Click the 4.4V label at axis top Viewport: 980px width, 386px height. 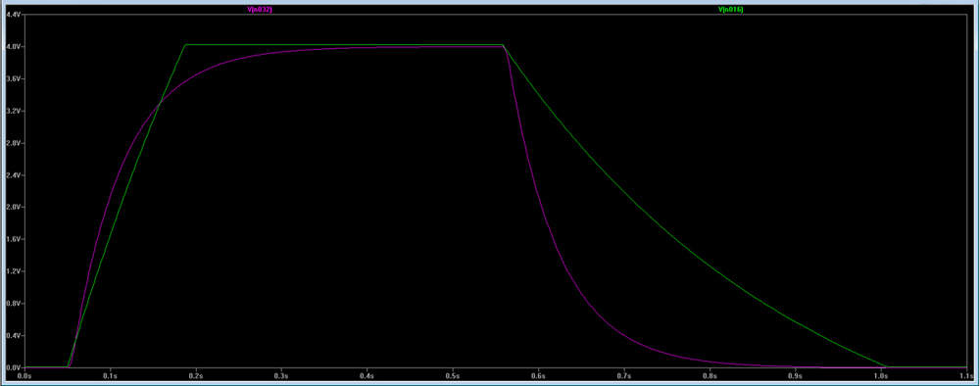coord(13,15)
